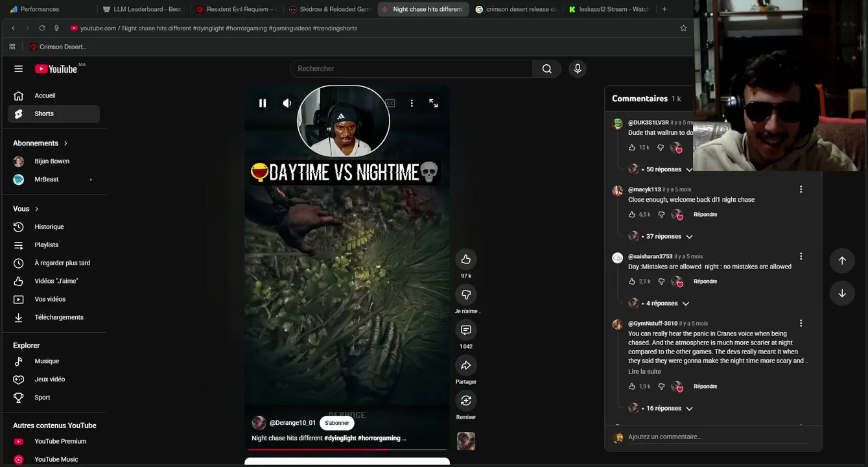This screenshot has width=868, height=467.
Task: Expand 4 réponses under saisharan3753 comment
Action: tap(659, 304)
